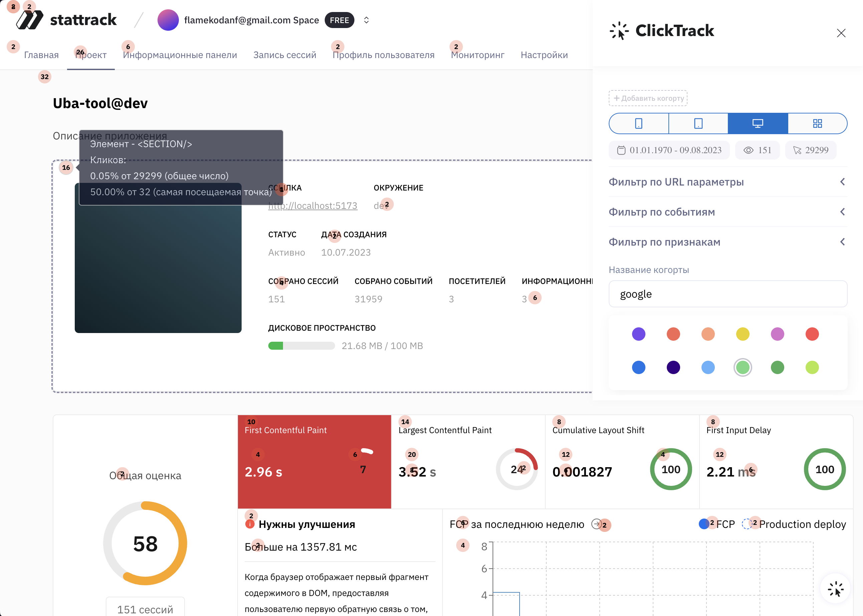Click the ClickTrack spinner logo
This screenshot has height=616, width=863.
(x=618, y=30)
